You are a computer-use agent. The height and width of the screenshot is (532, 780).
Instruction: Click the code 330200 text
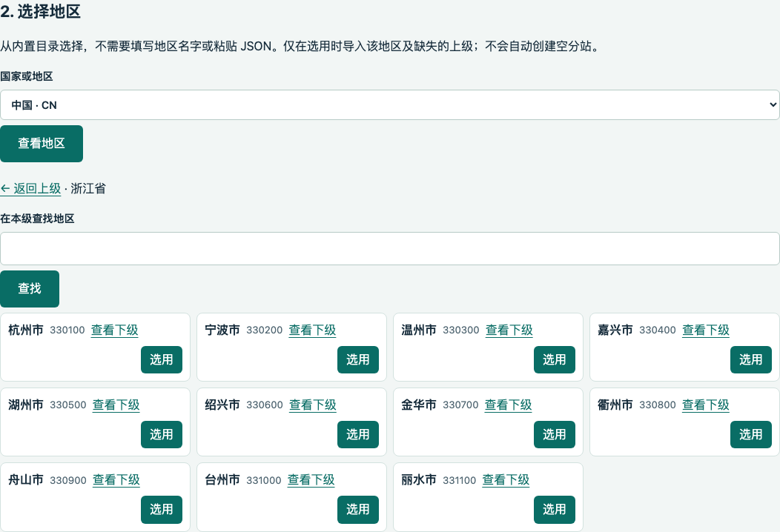tap(264, 330)
